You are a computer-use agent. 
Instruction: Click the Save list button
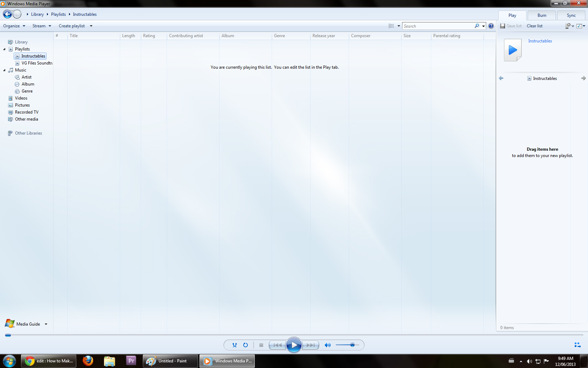click(x=511, y=26)
